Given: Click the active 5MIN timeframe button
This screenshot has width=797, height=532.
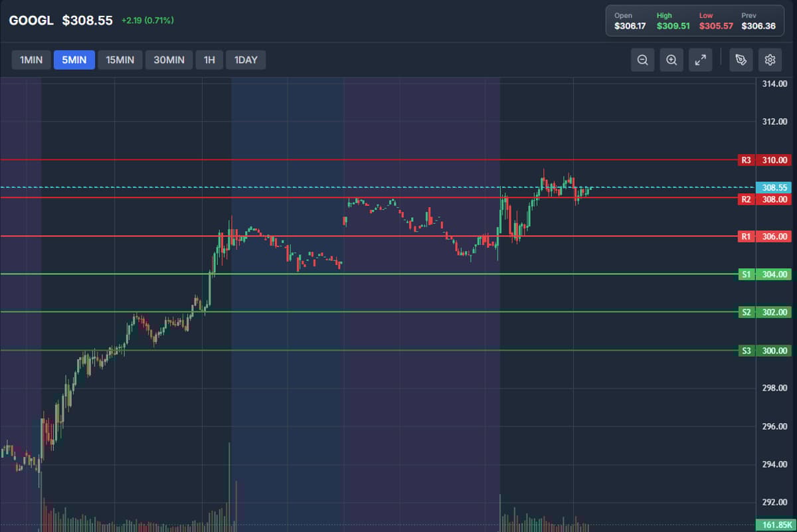Looking at the screenshot, I should [74, 60].
